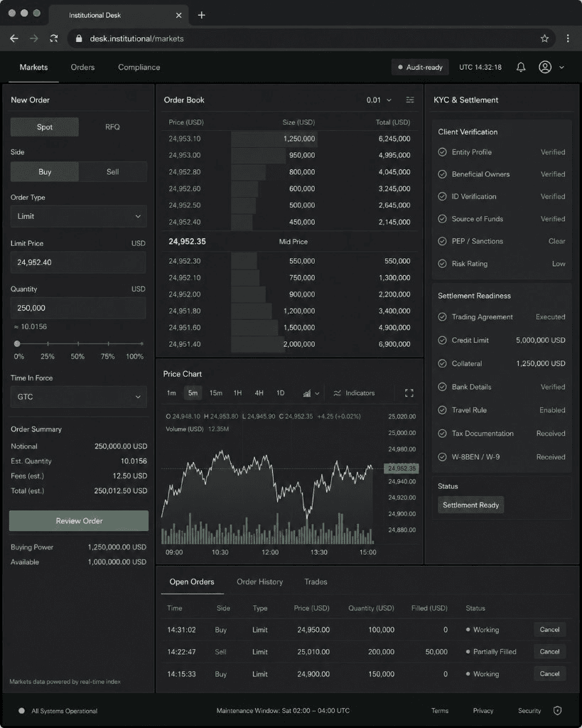Viewport: 582px width, 728px height.
Task: Select the 24,953.10 ask row
Action: (290, 139)
